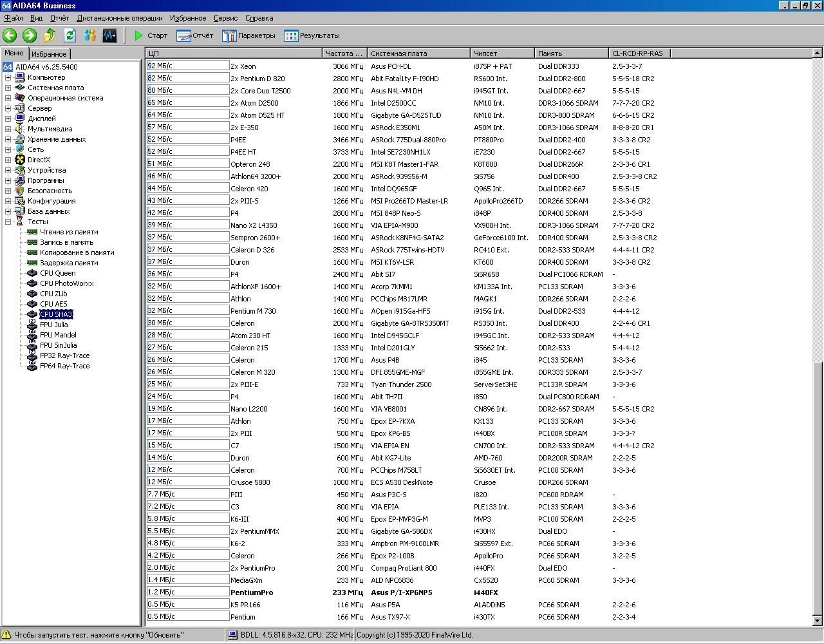
Task: Click the Сеть network icon
Action: (20, 149)
